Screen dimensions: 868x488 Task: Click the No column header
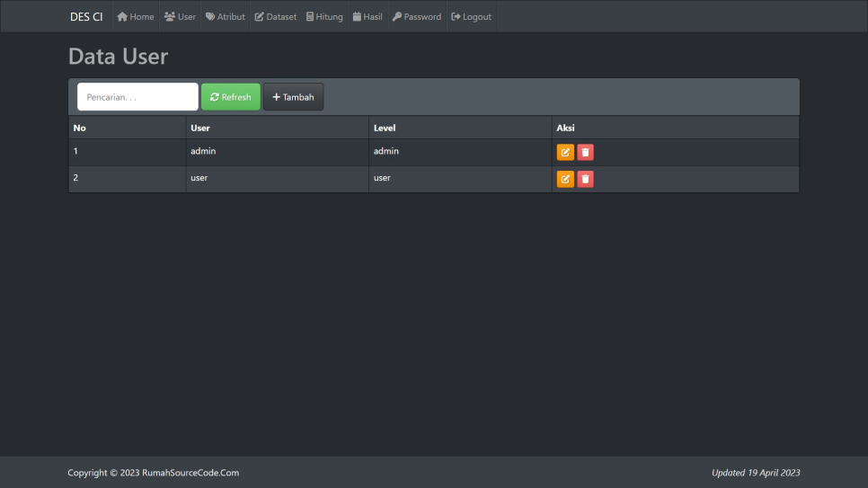80,128
